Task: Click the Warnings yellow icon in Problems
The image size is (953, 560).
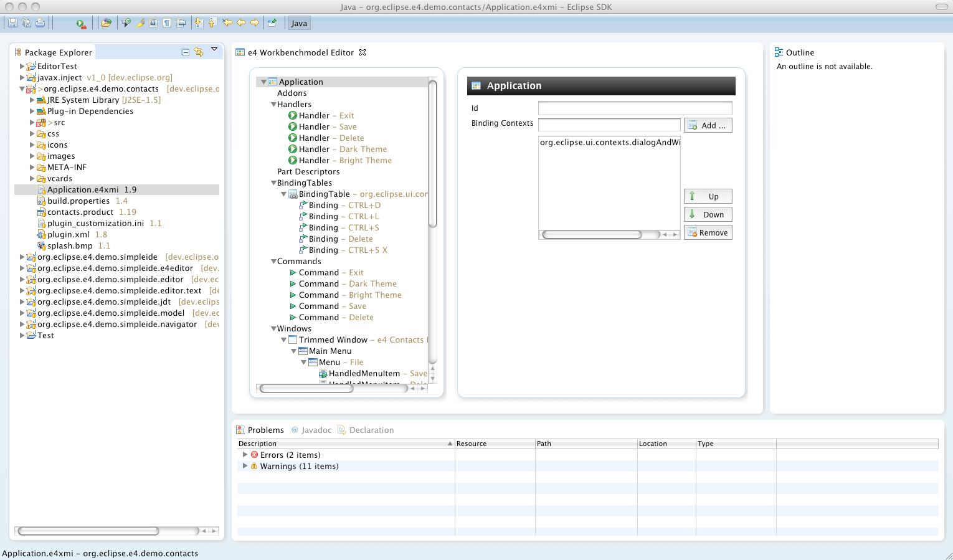Action: click(x=254, y=466)
